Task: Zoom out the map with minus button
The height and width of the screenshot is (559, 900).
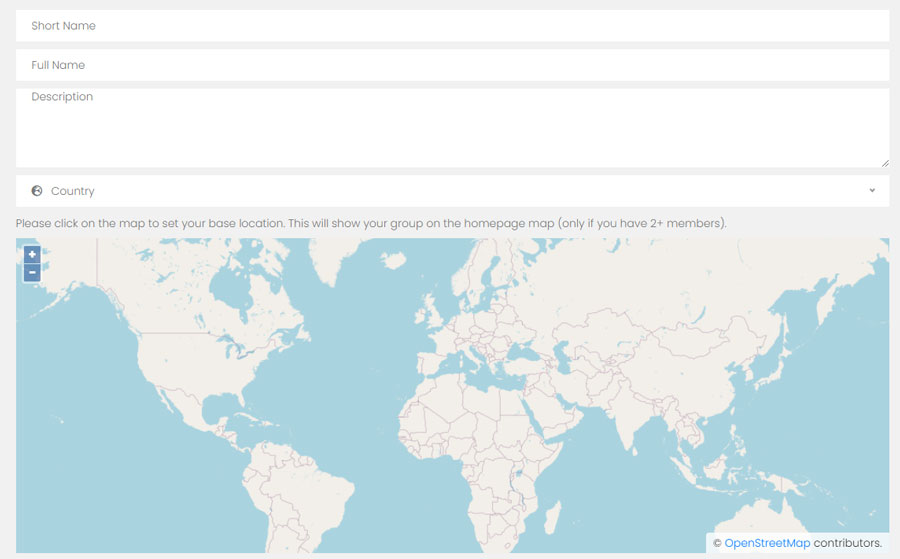Action: tap(32, 273)
